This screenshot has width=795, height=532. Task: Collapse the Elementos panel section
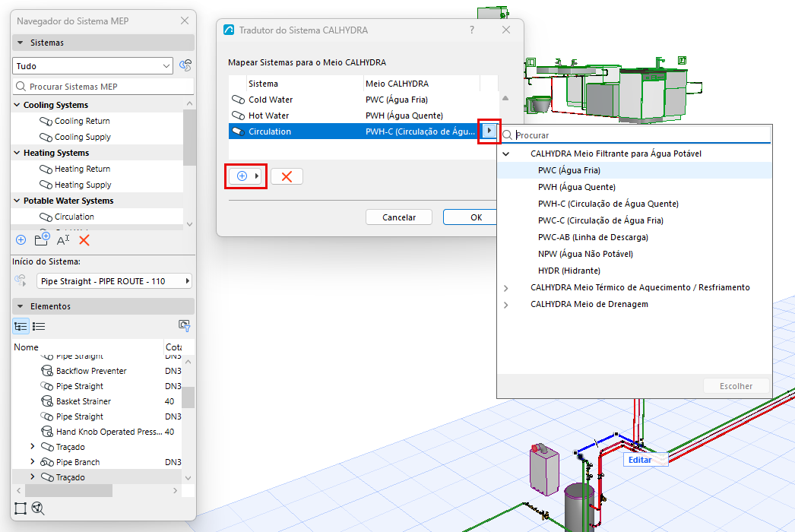point(21,306)
